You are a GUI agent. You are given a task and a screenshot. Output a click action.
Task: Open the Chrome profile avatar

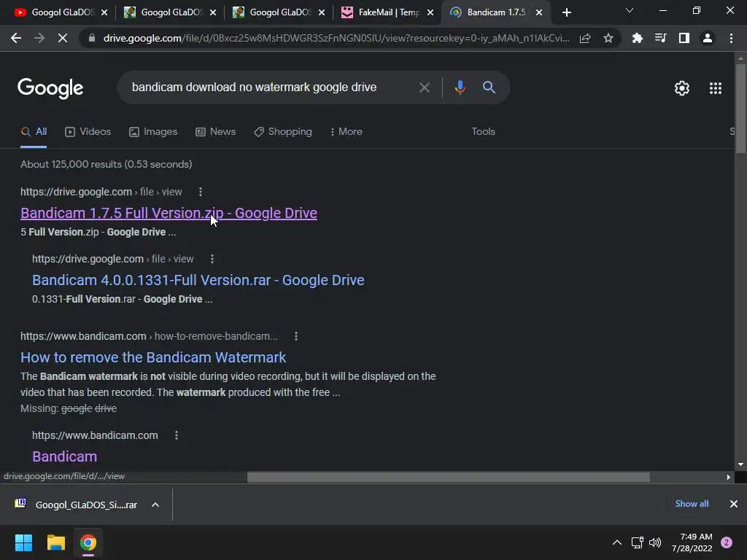(x=708, y=38)
